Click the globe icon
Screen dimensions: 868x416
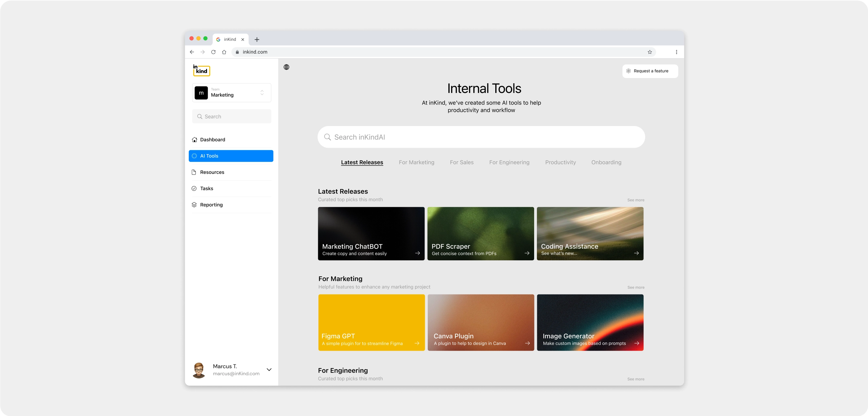[286, 67]
